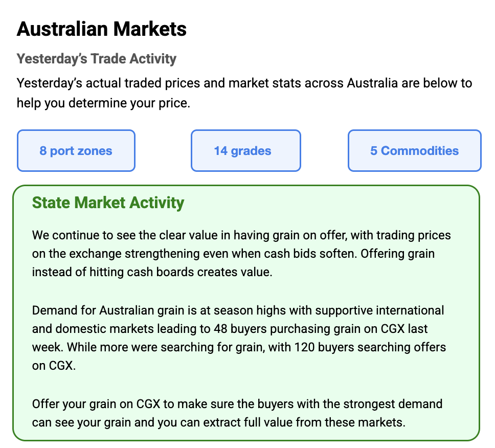Image resolution: width=495 pixels, height=448 pixels.
Task: Click the paragraph starting "Offer your grain on CGX"
Action: click(x=237, y=413)
